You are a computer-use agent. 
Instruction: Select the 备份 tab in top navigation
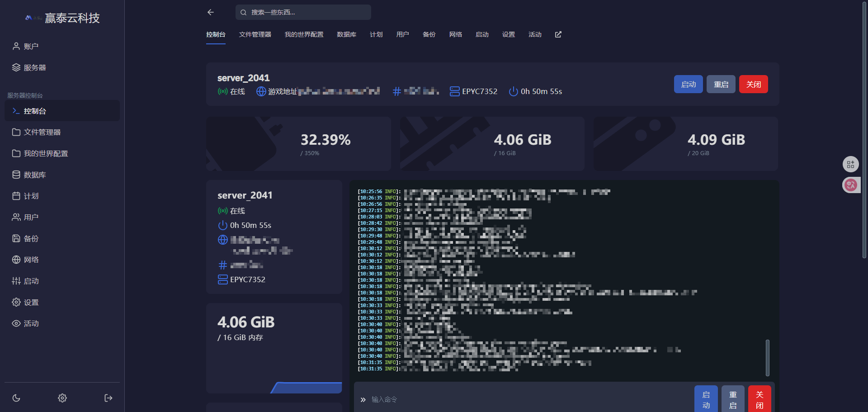pos(429,34)
